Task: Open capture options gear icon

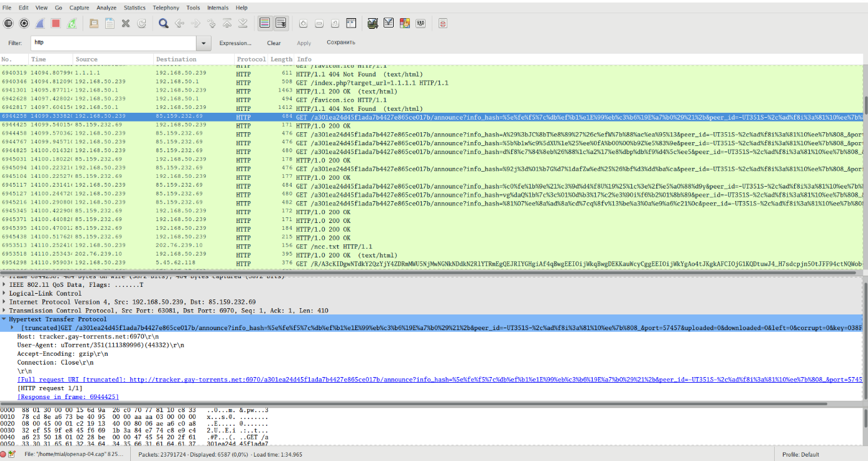Action: pyautogui.click(x=24, y=23)
